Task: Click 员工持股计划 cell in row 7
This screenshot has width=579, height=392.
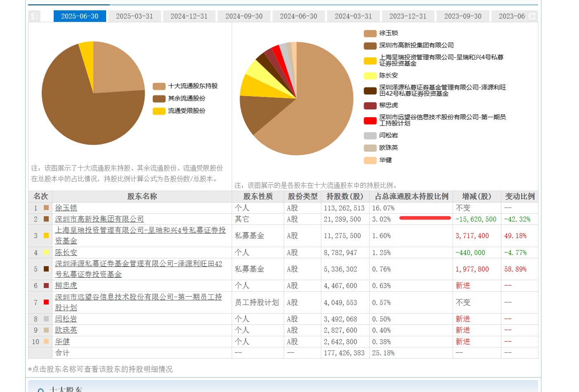Action: 257,302
